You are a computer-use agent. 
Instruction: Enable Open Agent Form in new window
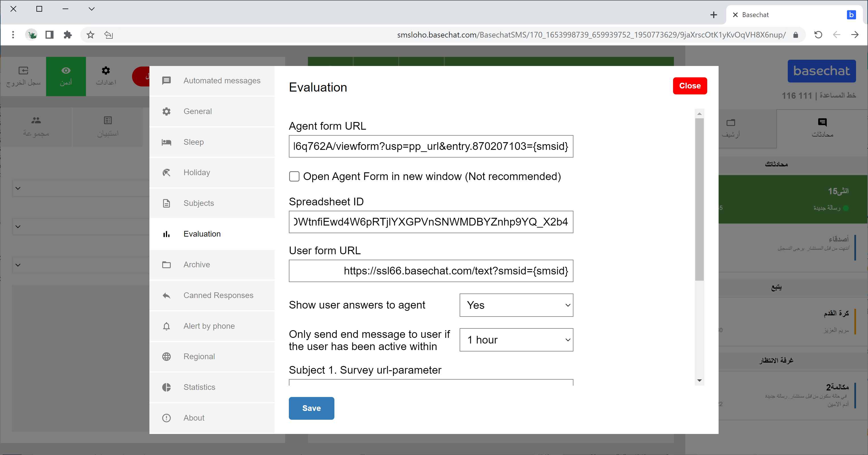pos(294,177)
